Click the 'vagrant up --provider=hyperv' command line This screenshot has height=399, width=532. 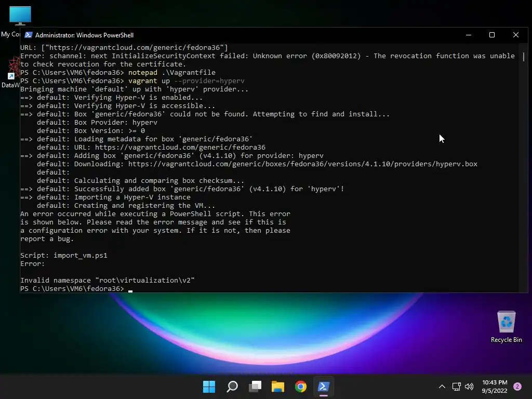132,81
